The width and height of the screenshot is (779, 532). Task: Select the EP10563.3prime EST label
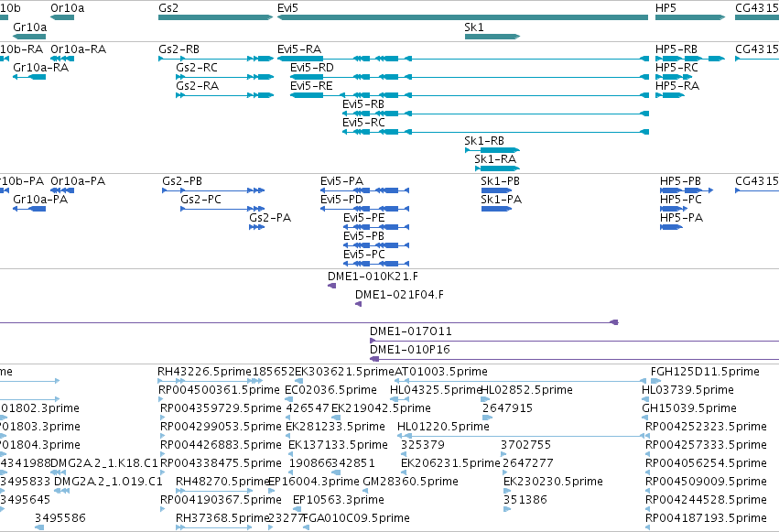pos(339,500)
